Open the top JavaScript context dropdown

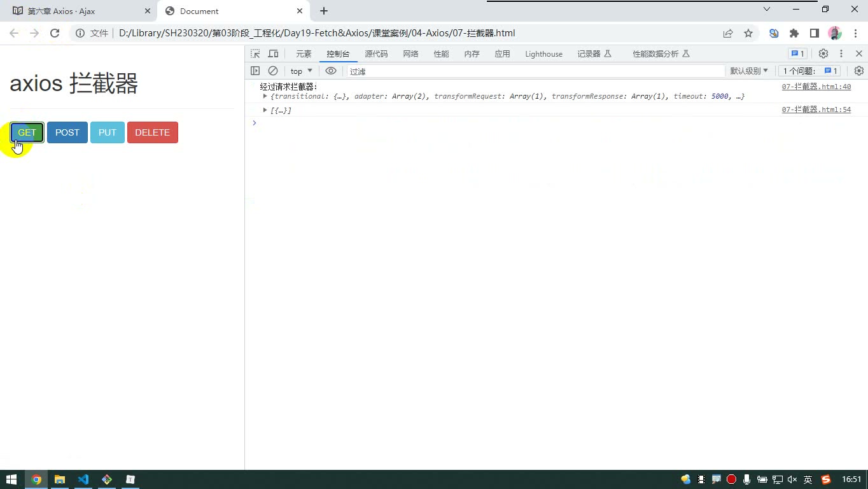point(301,71)
